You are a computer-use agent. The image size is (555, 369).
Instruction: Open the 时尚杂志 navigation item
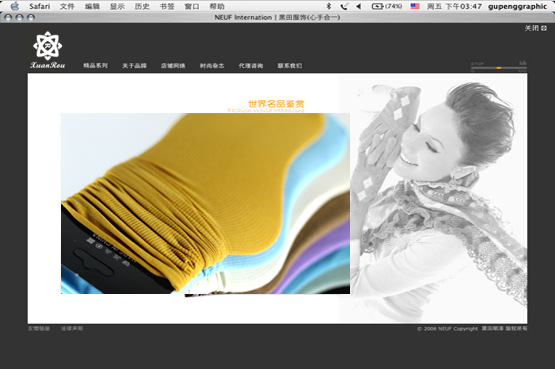tap(212, 65)
